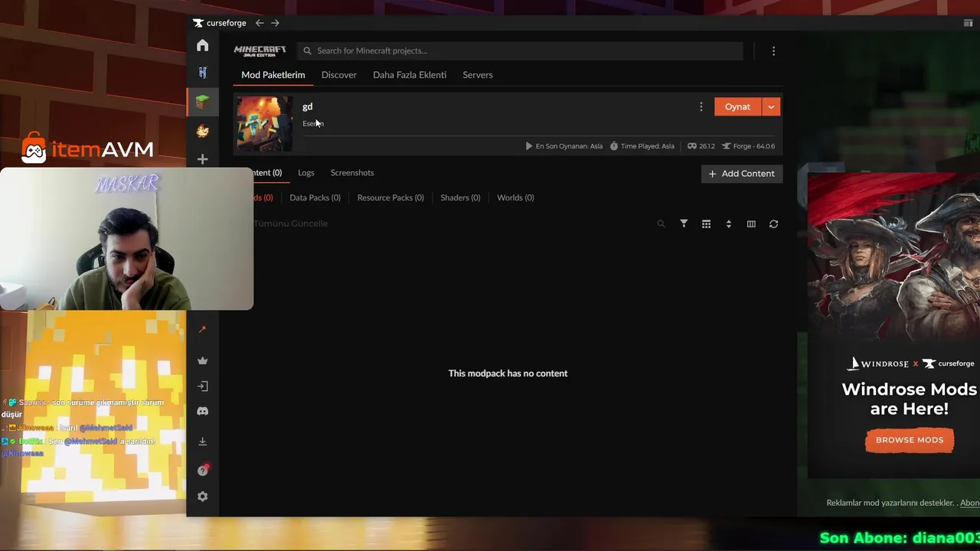Click the CurseForge logo in title bar
Image resolution: width=980 pixels, height=551 pixels.
coord(219,23)
